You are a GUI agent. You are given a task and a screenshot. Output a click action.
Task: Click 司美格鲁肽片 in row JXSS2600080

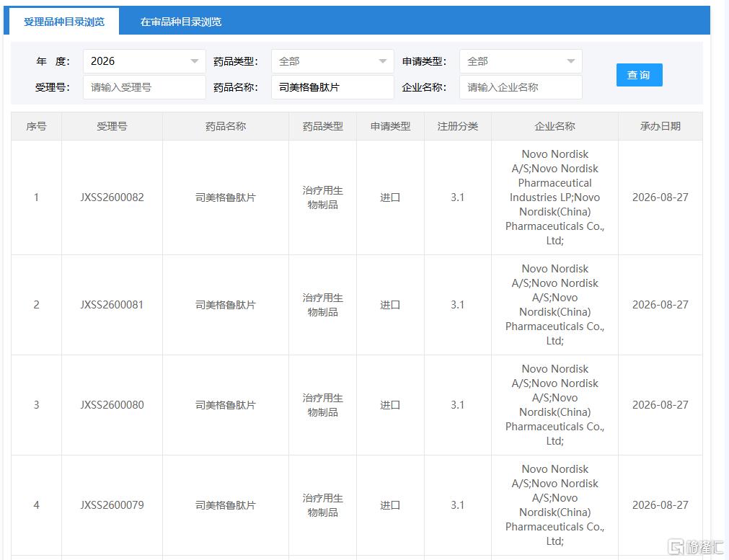(x=226, y=405)
